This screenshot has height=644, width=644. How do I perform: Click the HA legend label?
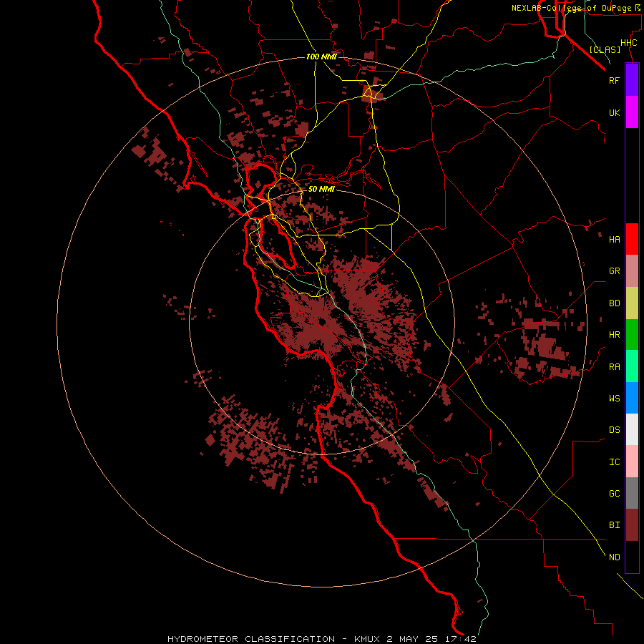[615, 240]
